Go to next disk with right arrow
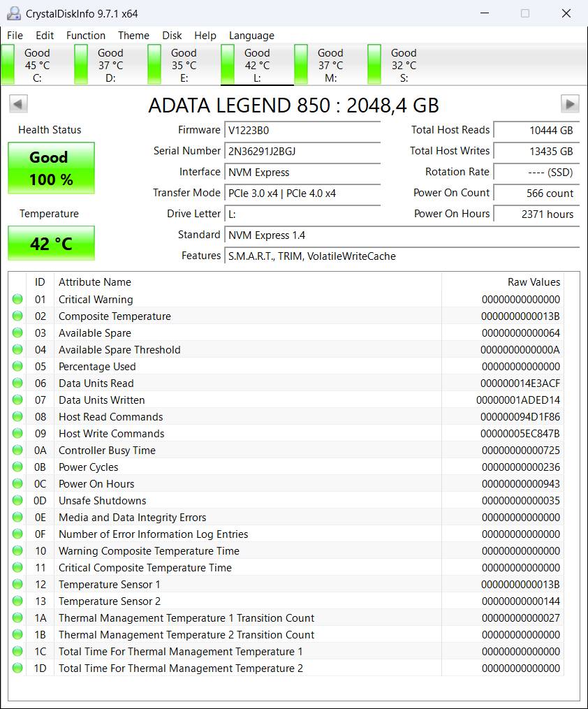 570,104
